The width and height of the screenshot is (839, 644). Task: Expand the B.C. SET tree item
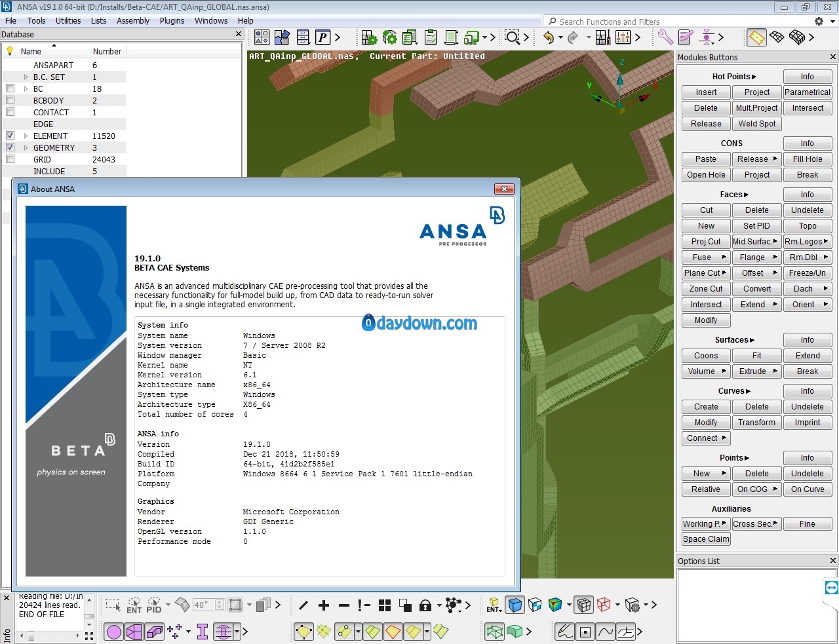pyautogui.click(x=26, y=77)
